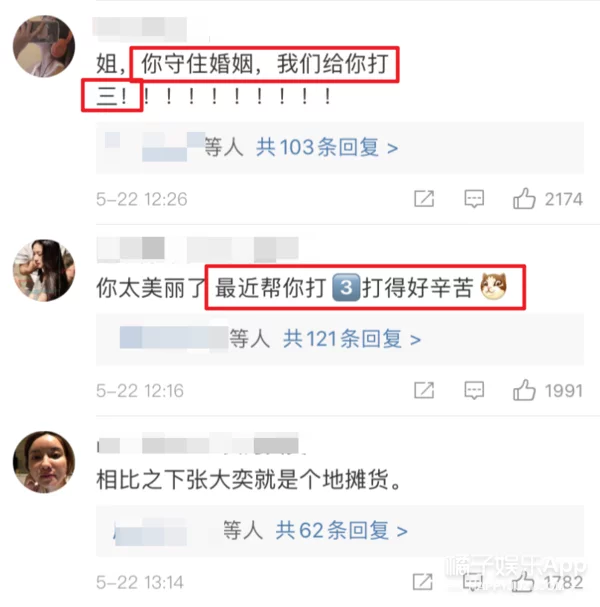
Task: Open blurred username of third commenter
Action: [197, 443]
